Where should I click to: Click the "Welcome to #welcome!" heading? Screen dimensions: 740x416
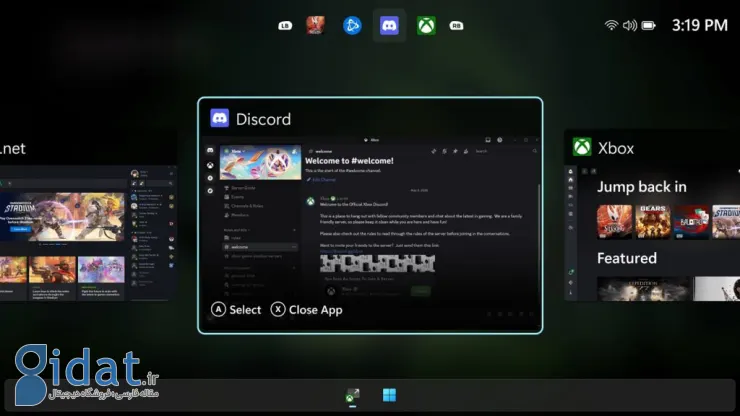pyautogui.click(x=349, y=161)
